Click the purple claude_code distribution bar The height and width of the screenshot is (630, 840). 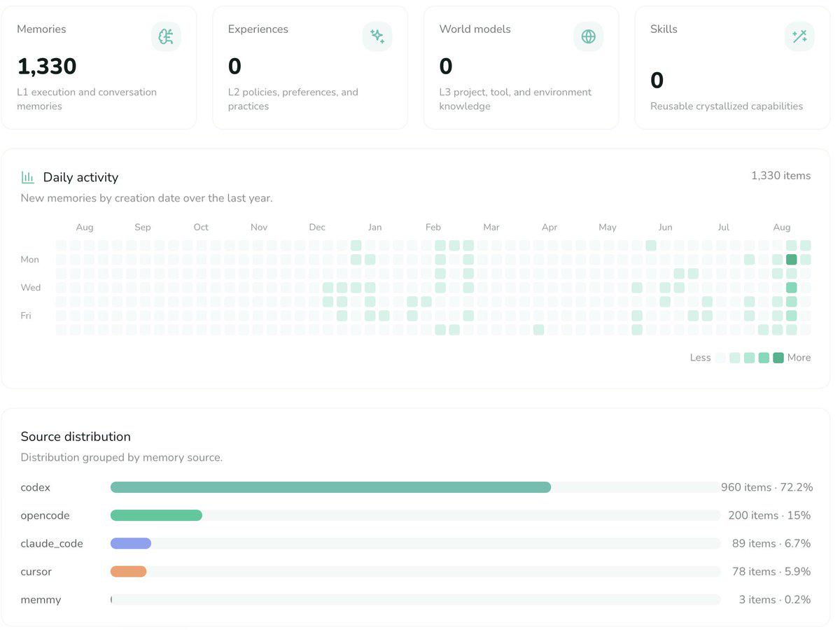point(131,543)
